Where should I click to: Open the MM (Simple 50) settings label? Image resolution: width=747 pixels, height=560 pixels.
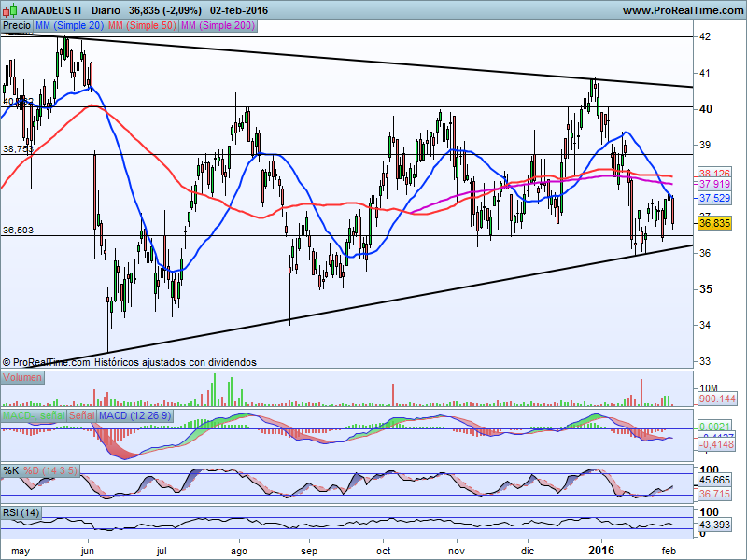point(142,25)
